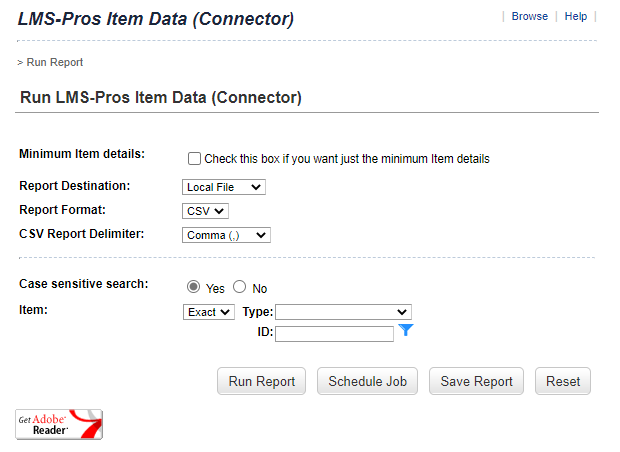Click into the Item ID text field
Viewport: 620px width, 452px height.
(x=334, y=334)
